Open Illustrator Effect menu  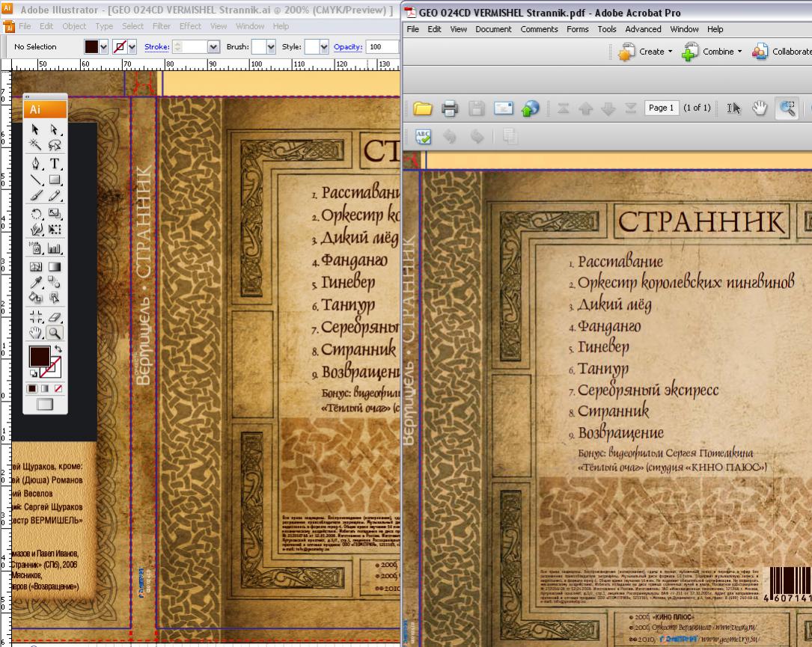190,26
